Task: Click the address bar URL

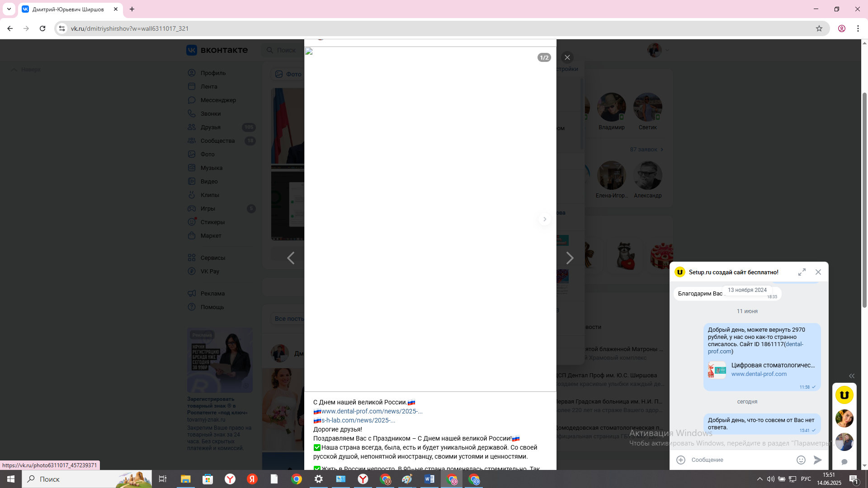Action: (x=130, y=28)
